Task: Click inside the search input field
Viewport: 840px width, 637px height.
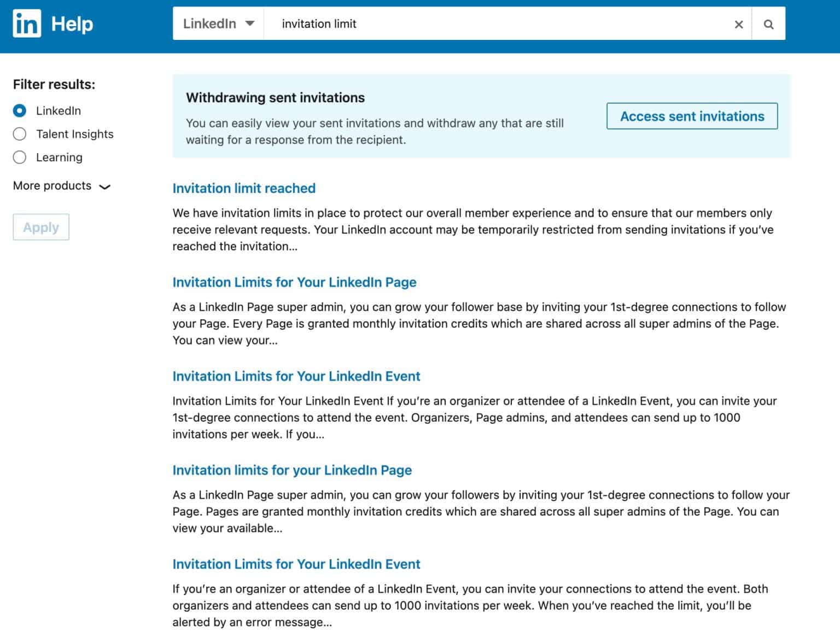Action: click(x=492, y=24)
